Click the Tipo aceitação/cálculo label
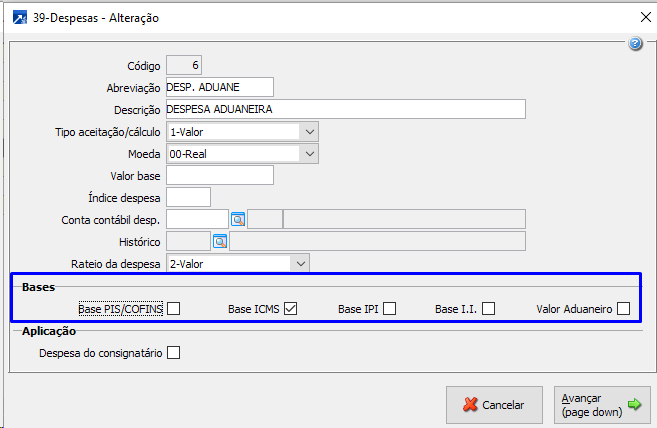The image size is (657, 428). click(108, 132)
